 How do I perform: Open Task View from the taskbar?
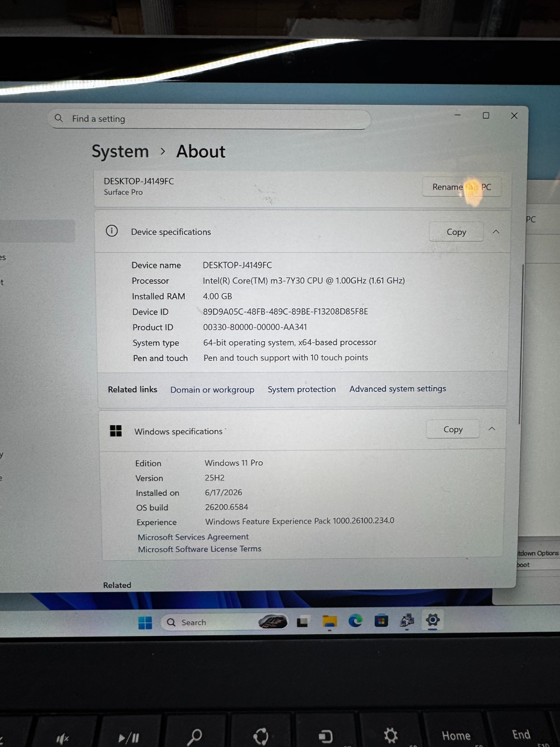302,622
